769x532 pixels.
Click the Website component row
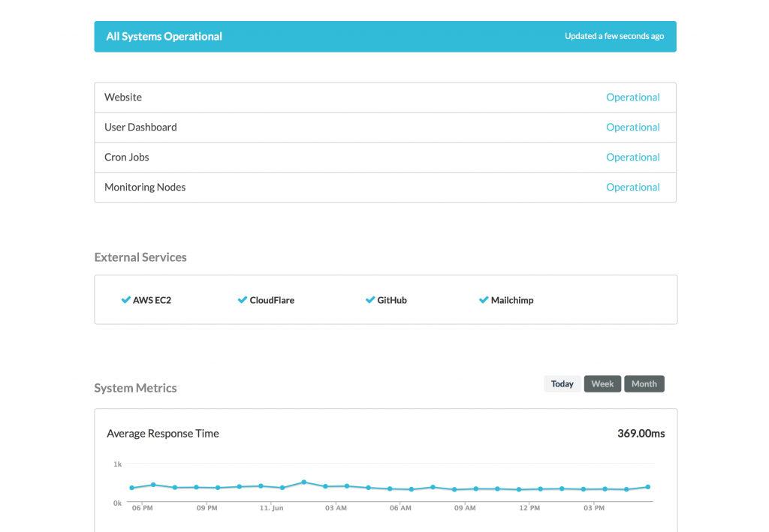[385, 97]
